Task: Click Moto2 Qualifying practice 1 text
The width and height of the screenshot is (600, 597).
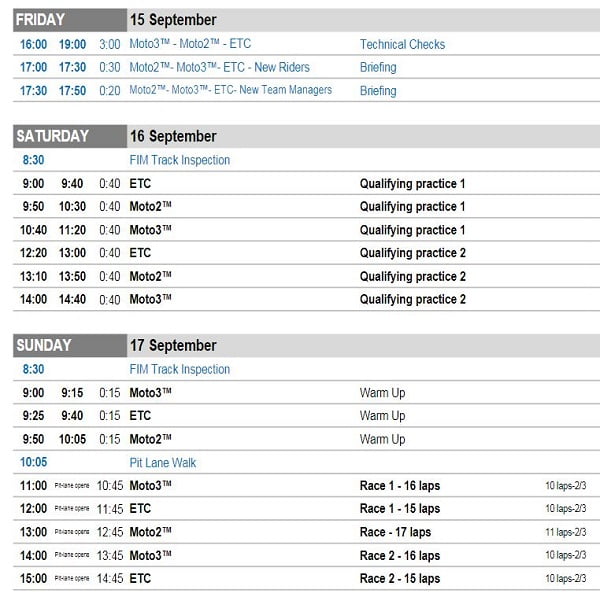Action: coord(412,206)
